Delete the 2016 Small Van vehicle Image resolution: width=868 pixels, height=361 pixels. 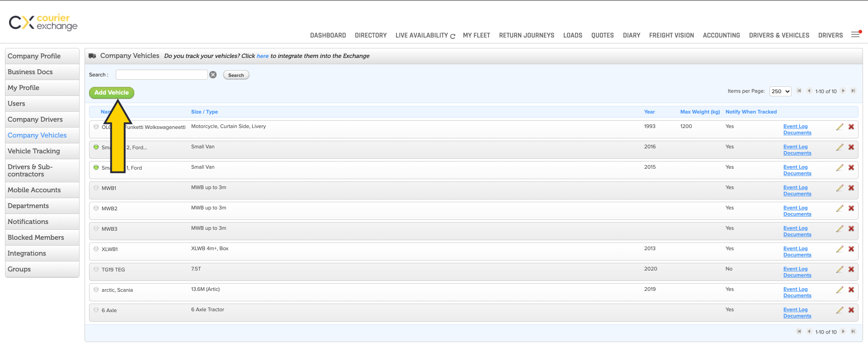pyautogui.click(x=851, y=147)
